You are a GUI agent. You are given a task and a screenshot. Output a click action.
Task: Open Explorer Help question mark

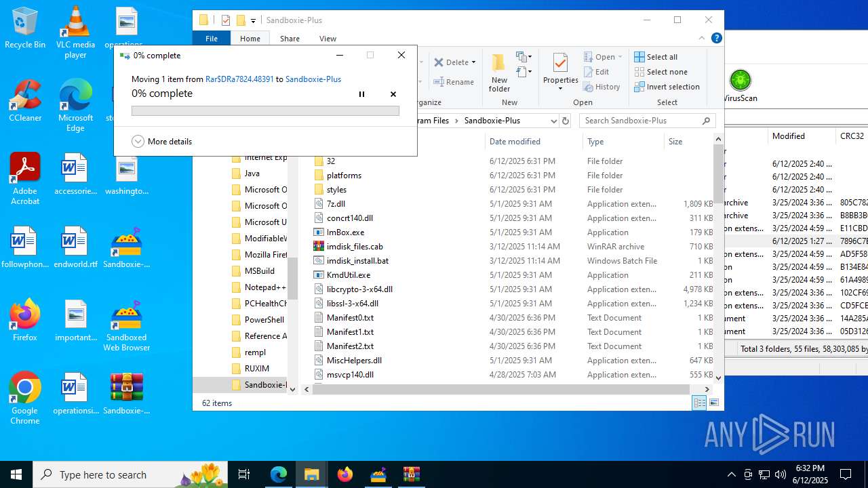click(x=716, y=39)
